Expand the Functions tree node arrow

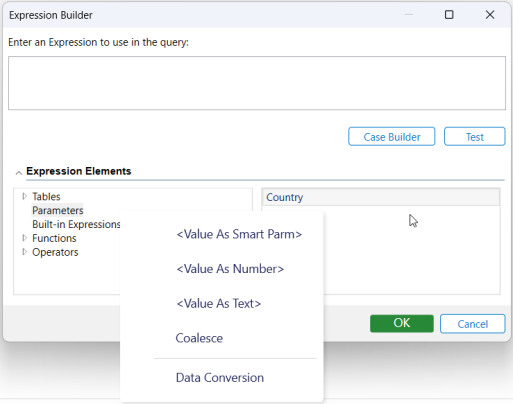24,238
